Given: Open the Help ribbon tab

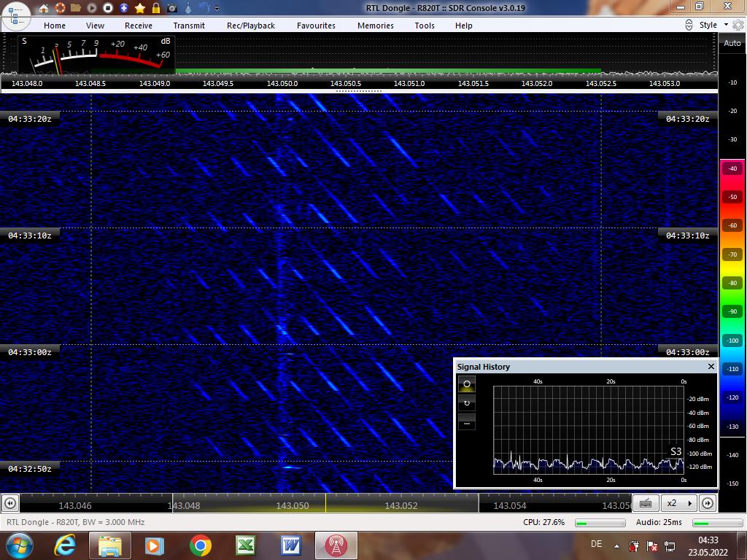Looking at the screenshot, I should (x=463, y=26).
